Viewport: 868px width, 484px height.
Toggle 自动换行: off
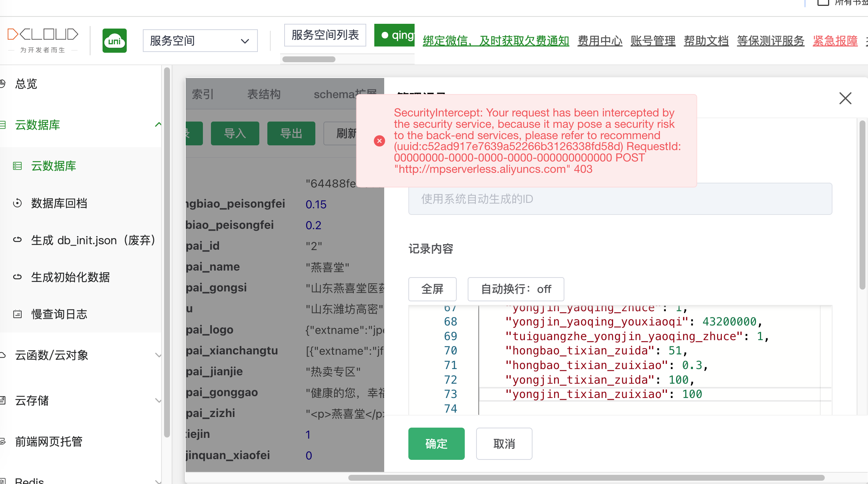pos(516,289)
